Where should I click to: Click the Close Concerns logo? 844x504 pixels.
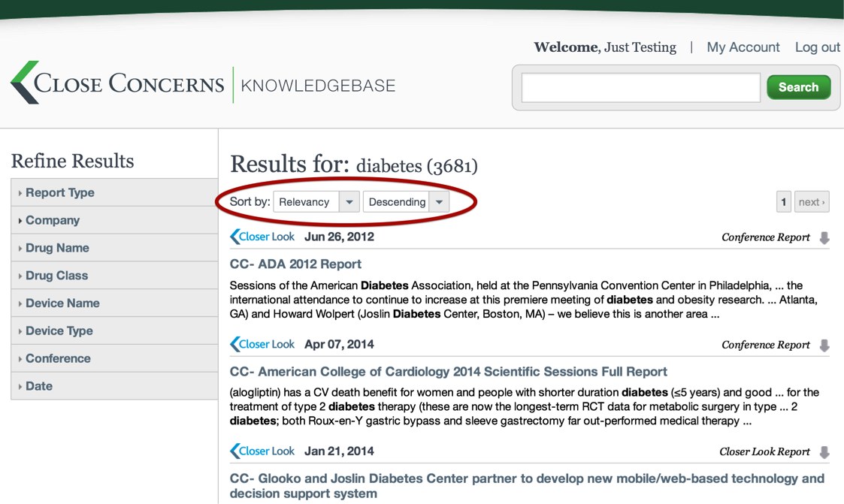coord(116,83)
